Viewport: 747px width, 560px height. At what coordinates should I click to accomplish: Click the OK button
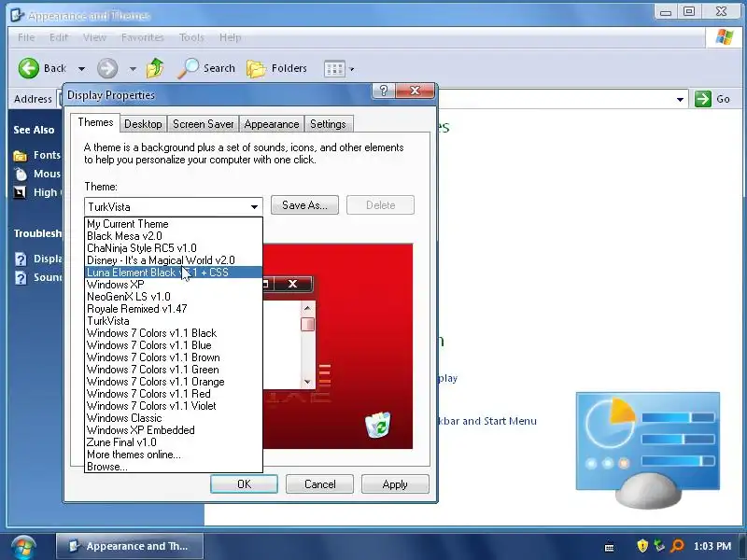coord(244,484)
